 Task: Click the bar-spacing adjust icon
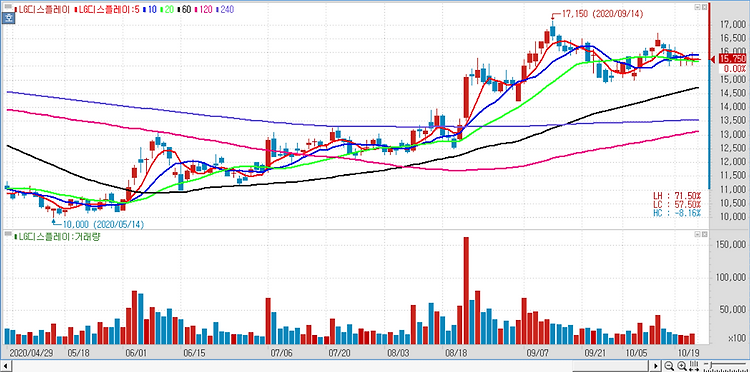coord(694,366)
